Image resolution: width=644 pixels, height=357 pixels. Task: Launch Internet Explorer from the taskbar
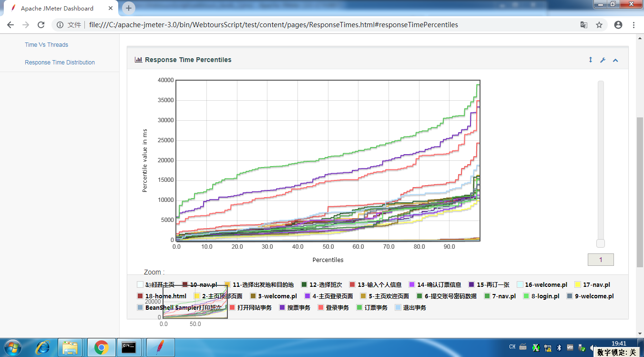42,347
